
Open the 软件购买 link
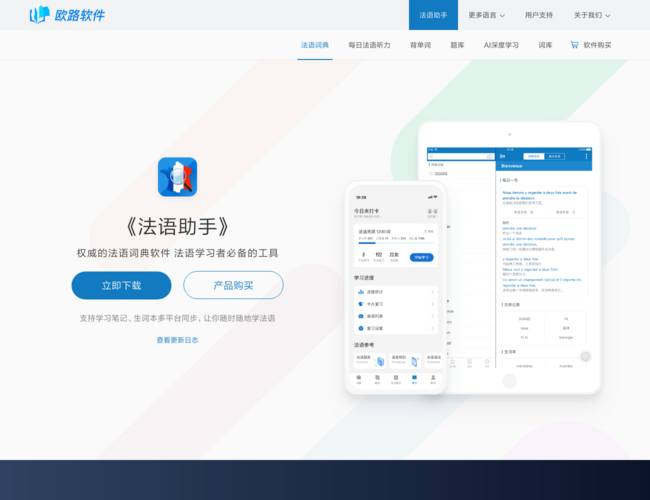click(x=597, y=45)
